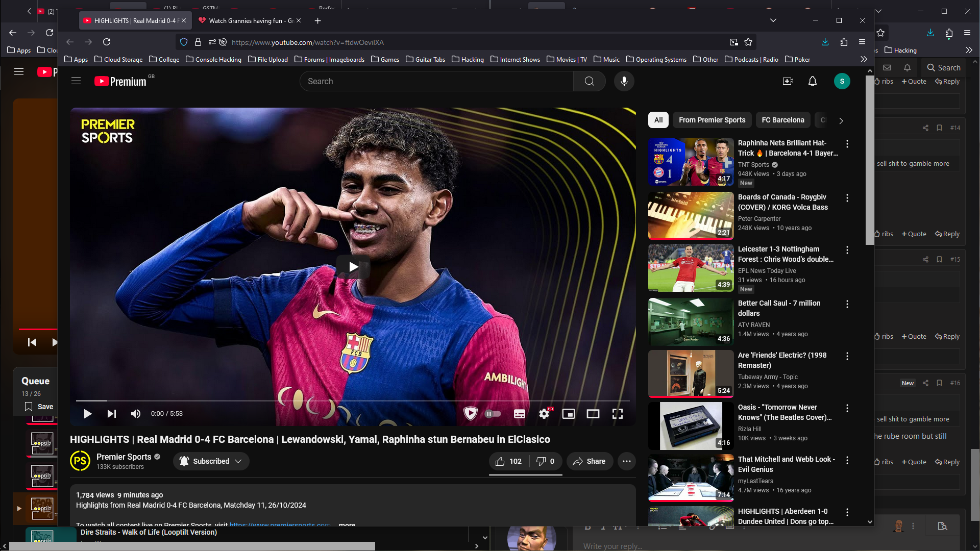Click the Premier Sports channel avatar

pos(80,461)
